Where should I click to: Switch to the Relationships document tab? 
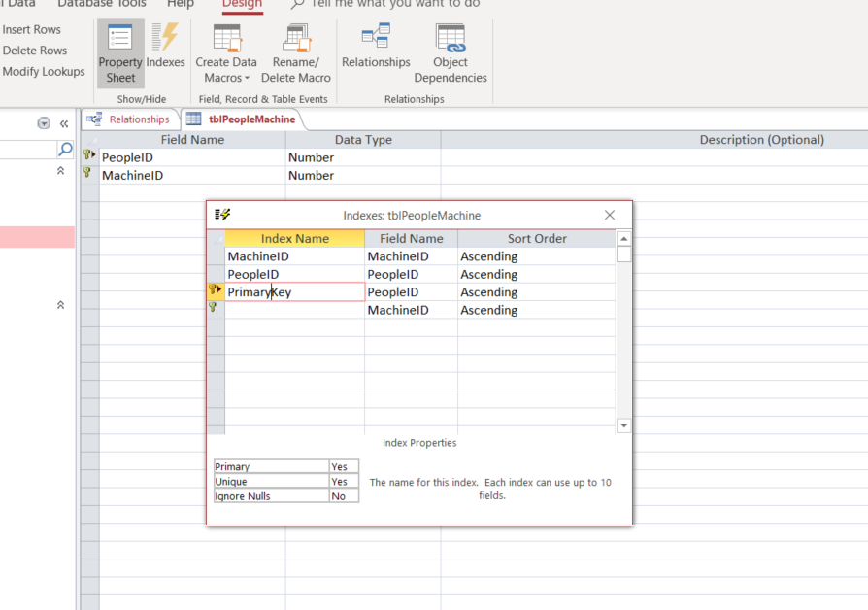point(131,119)
